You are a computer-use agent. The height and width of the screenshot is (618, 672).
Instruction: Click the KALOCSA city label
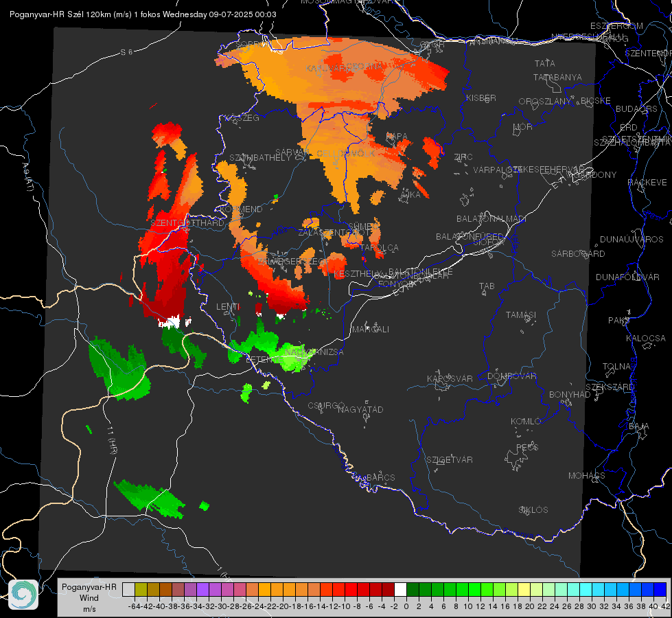click(x=646, y=339)
